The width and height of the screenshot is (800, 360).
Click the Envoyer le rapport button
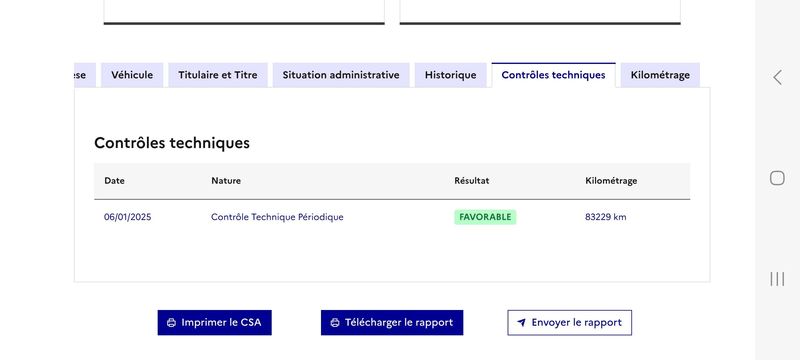click(x=569, y=323)
